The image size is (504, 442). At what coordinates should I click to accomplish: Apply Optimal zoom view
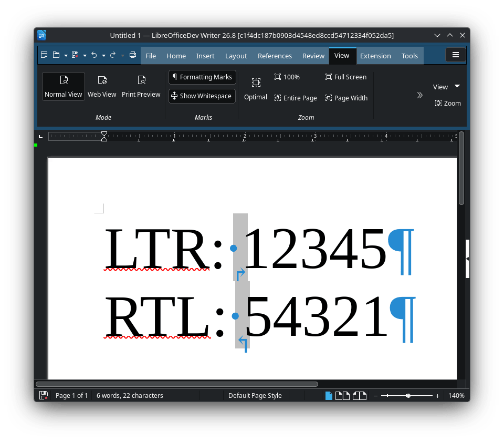(256, 89)
